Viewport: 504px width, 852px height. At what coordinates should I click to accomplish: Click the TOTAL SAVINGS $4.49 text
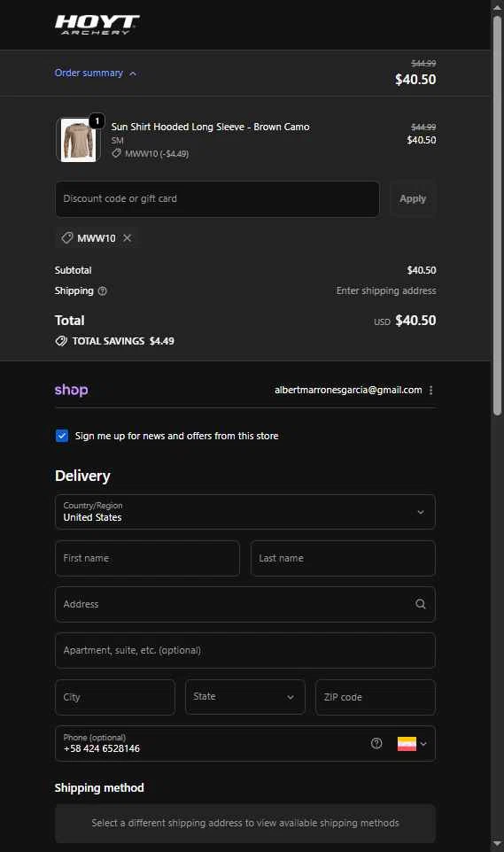[x=123, y=341]
